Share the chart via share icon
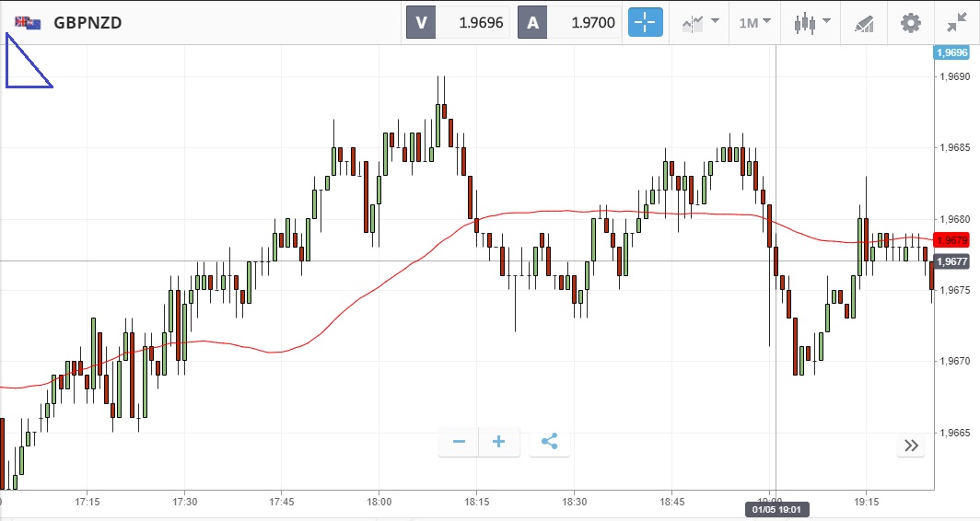 [550, 442]
